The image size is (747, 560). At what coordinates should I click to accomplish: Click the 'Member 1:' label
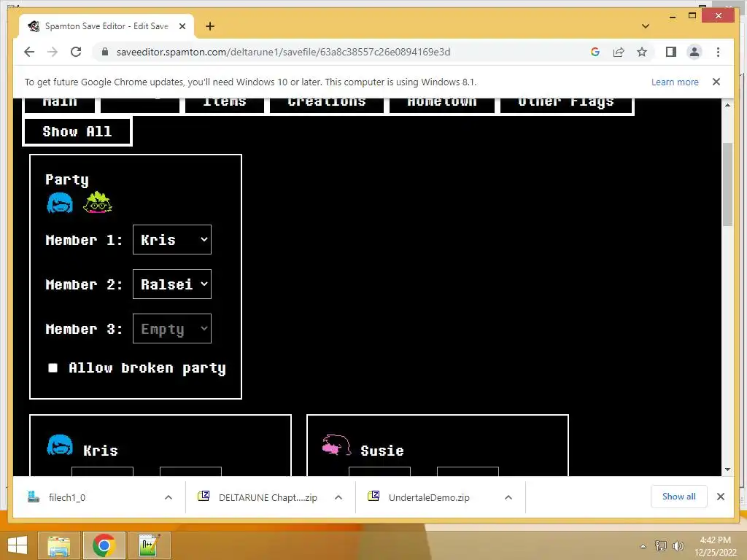(84, 240)
